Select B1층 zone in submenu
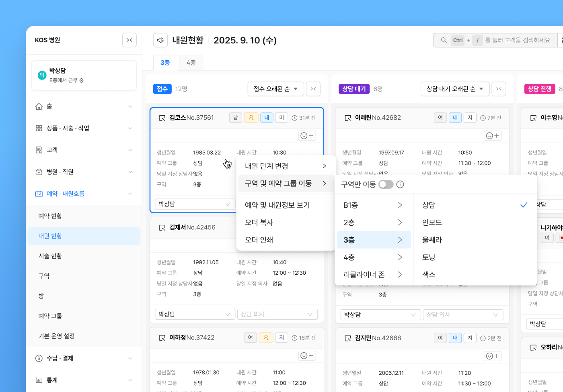This screenshot has height=392, width=563. [374, 205]
